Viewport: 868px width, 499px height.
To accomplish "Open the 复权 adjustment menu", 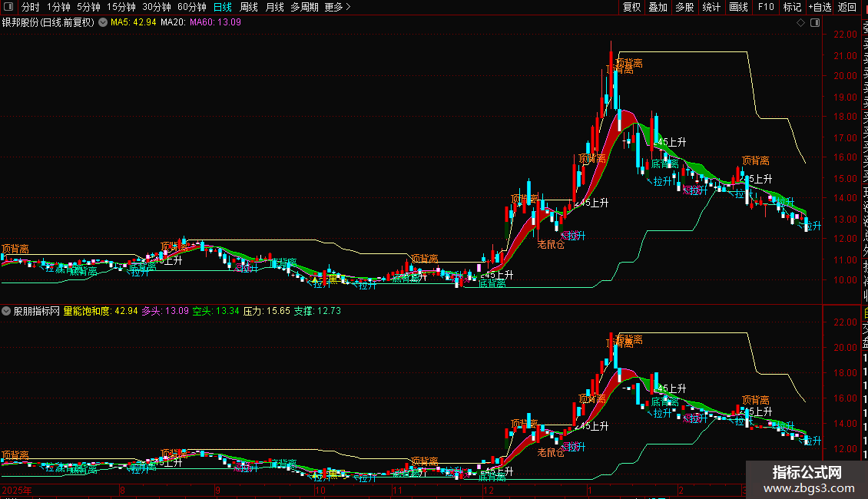I will (631, 7).
